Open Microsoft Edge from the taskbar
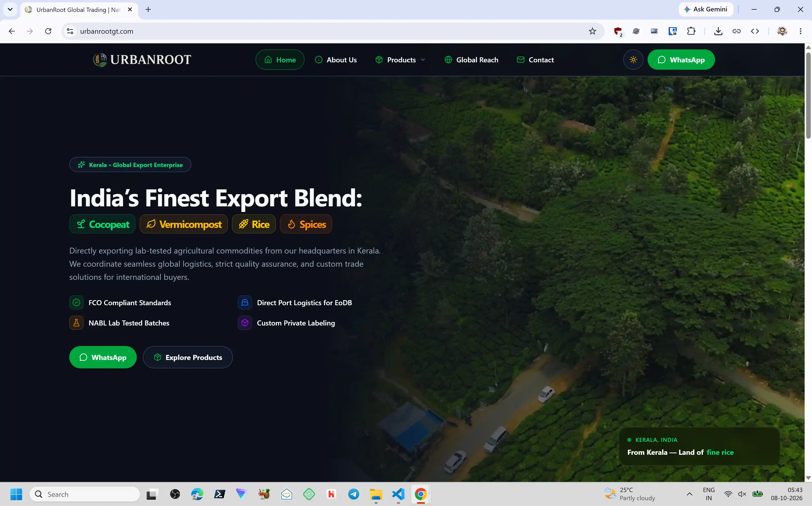Viewport: 812px width, 506px height. (197, 494)
